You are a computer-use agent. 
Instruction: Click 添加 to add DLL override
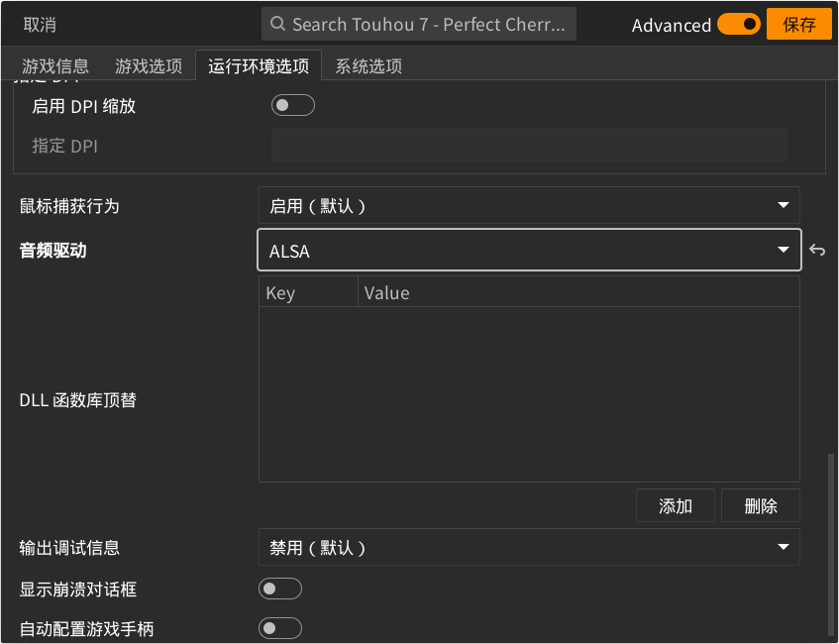point(676,505)
